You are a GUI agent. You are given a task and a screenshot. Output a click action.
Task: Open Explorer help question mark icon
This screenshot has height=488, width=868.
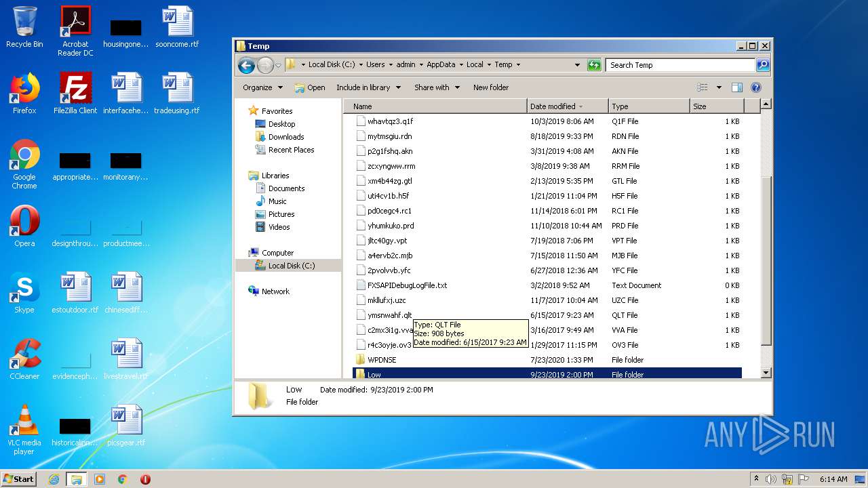pyautogui.click(x=756, y=87)
